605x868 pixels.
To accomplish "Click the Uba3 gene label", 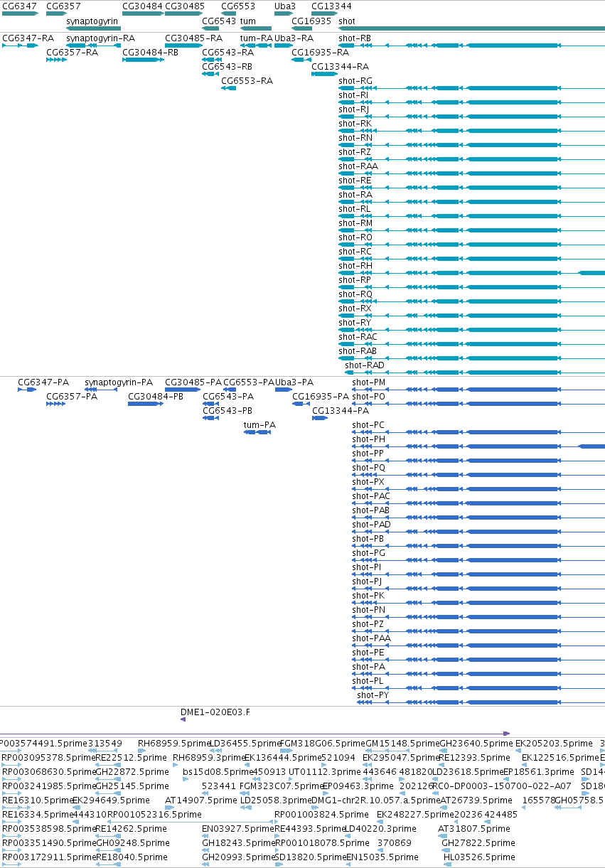I will [285, 6].
